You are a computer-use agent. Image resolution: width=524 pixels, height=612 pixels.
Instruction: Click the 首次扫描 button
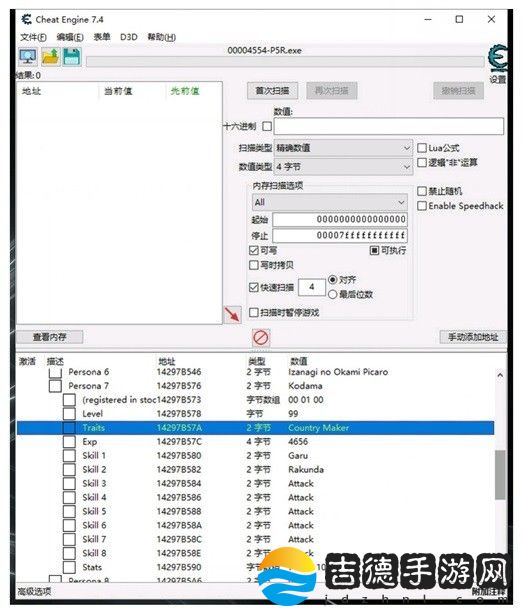[272, 91]
